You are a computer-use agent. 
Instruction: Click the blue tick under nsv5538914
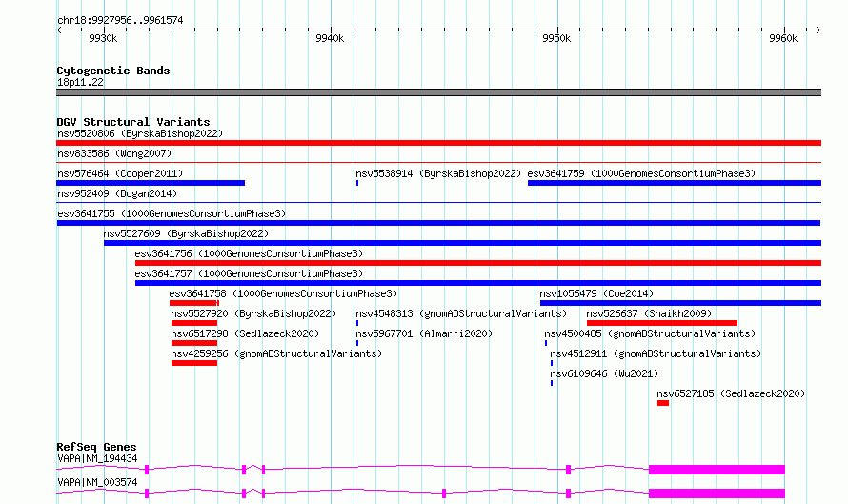click(357, 183)
